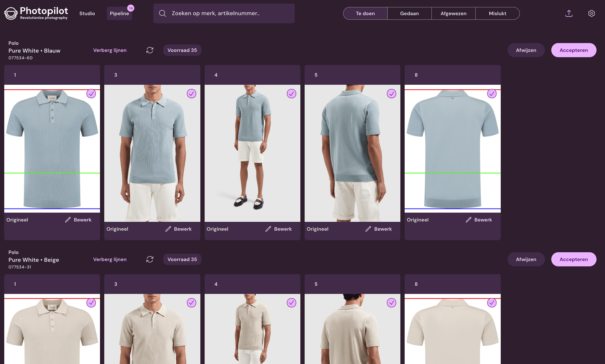Click the search magnifier icon
The width and height of the screenshot is (605, 364).
[163, 14]
